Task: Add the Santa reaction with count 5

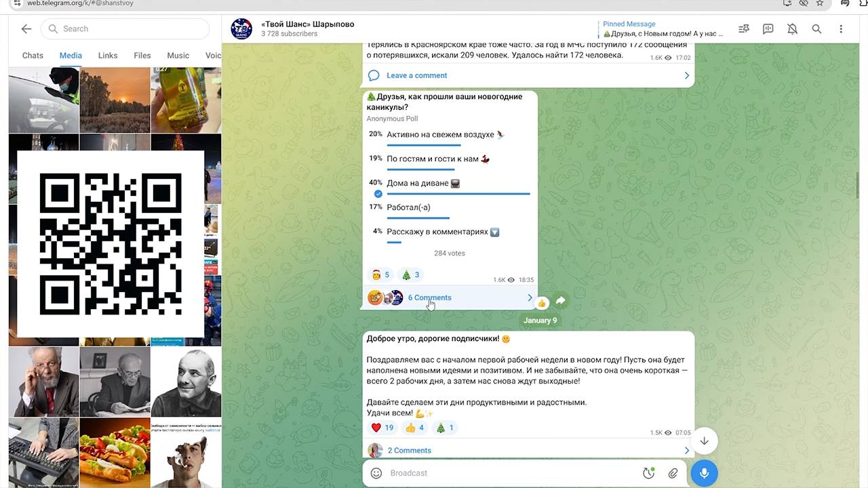Action: (x=380, y=274)
